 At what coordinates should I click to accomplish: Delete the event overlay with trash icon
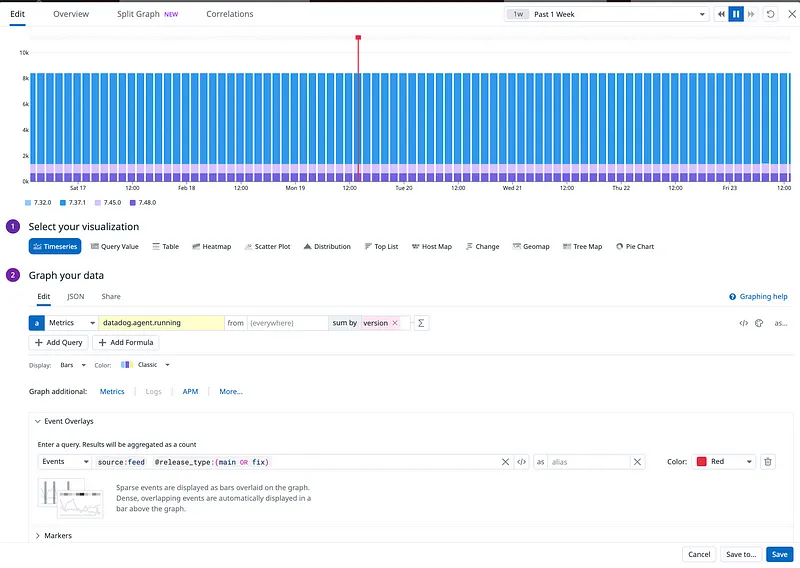pyautogui.click(x=768, y=461)
